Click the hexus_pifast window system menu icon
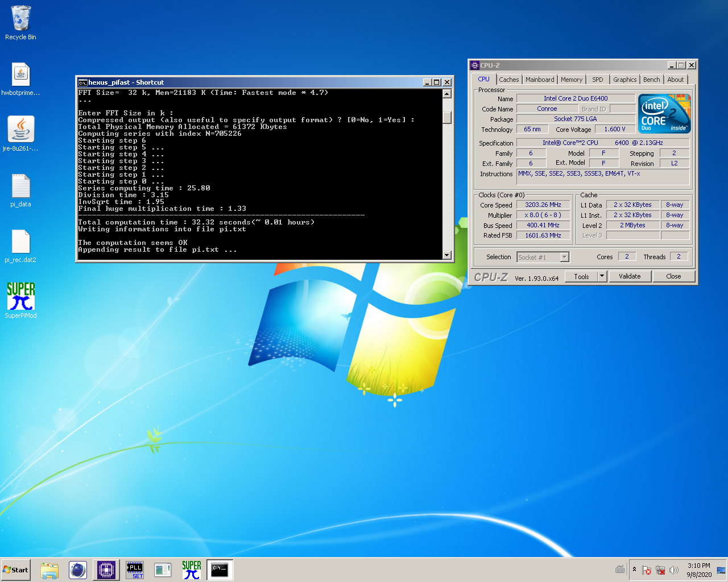Viewport: 728px width, 582px height. pos(82,82)
